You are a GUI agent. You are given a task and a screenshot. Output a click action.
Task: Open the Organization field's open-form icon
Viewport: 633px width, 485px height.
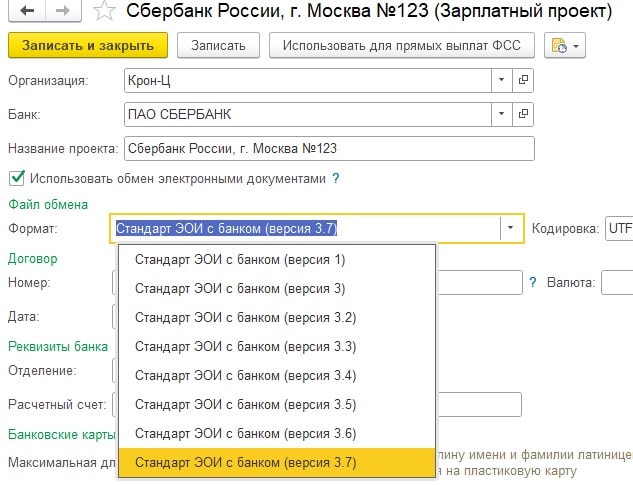(x=523, y=80)
